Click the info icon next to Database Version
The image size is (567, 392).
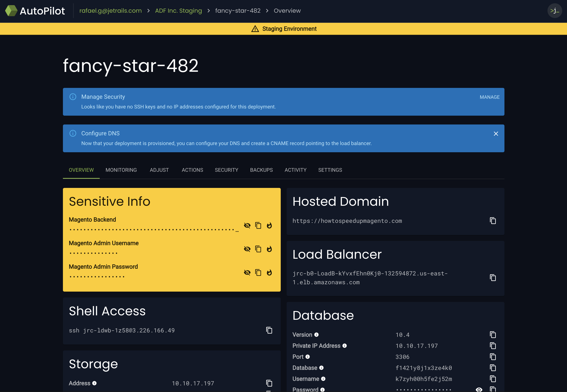coord(317,334)
